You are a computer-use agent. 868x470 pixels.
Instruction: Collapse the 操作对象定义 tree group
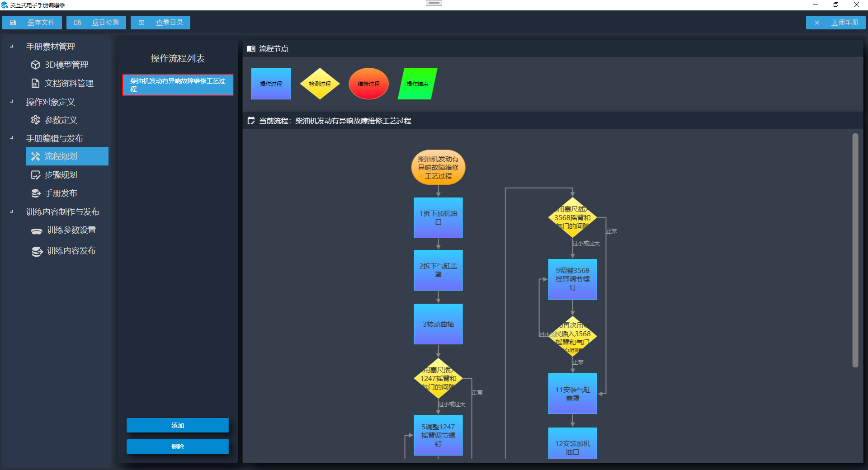[x=12, y=102]
